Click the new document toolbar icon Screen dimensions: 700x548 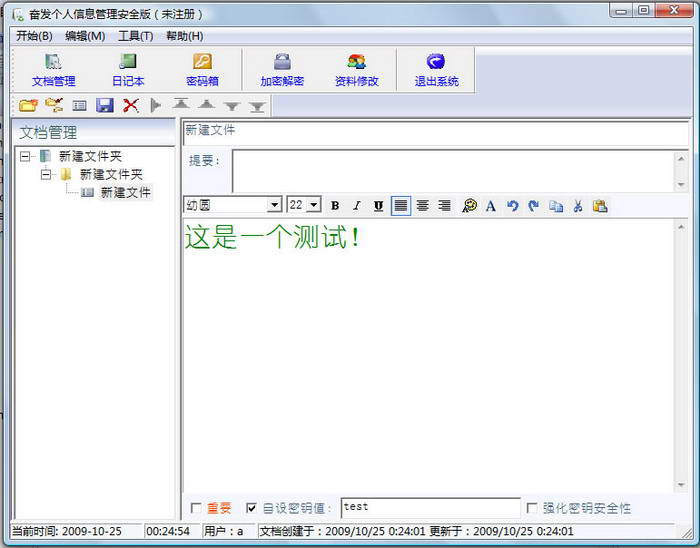point(79,106)
